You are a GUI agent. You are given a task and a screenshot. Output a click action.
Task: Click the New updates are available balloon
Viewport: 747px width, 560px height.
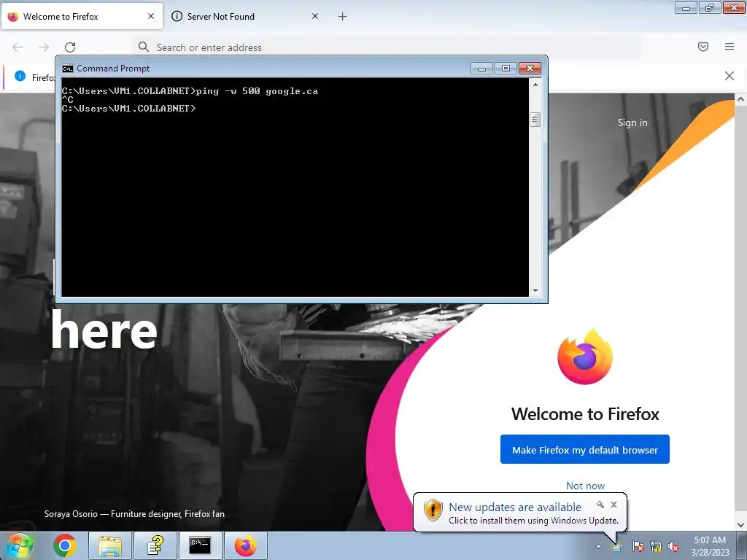520,513
